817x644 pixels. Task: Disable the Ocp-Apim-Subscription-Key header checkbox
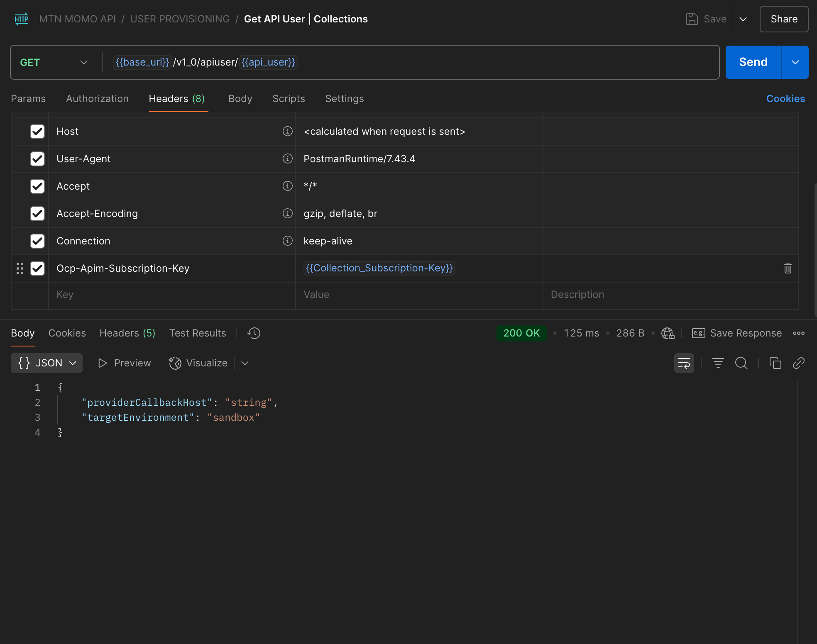pyautogui.click(x=37, y=268)
